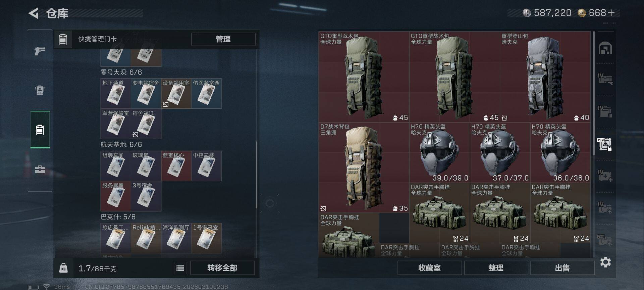
Task: Select the main stash icon at top right
Action: click(605, 48)
